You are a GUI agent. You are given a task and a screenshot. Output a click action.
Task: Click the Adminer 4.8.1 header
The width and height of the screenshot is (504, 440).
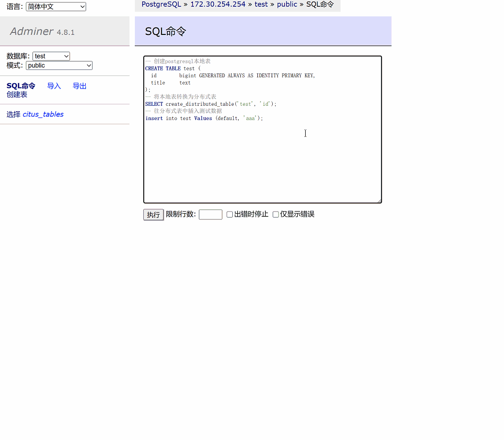click(42, 31)
